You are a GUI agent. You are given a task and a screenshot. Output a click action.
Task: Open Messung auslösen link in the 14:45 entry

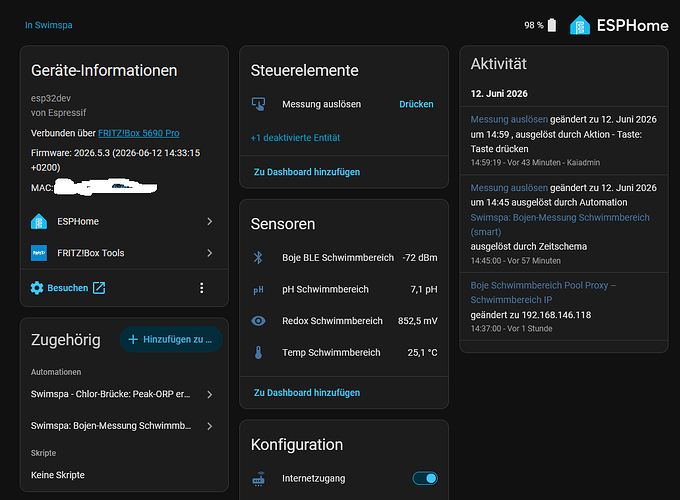coord(509,188)
